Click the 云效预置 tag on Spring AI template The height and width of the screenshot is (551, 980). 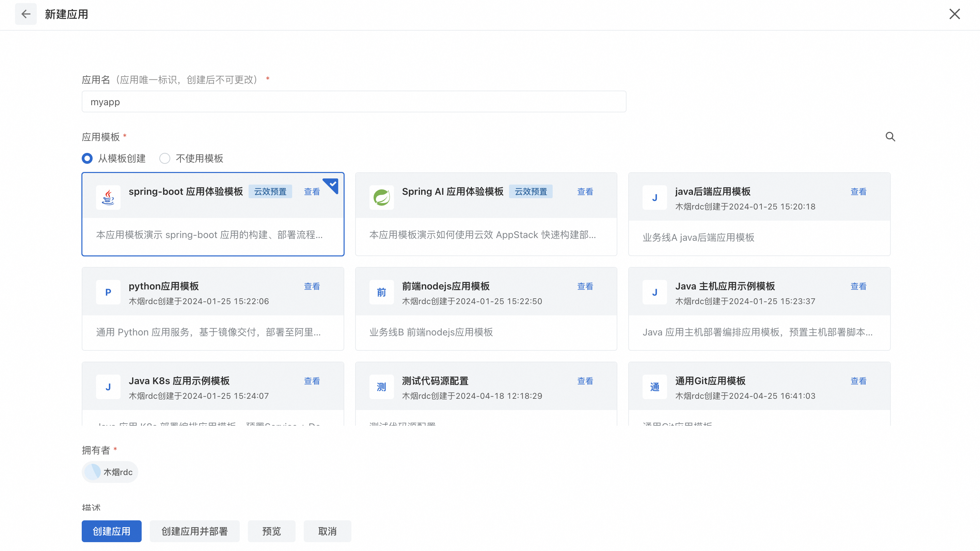531,191
